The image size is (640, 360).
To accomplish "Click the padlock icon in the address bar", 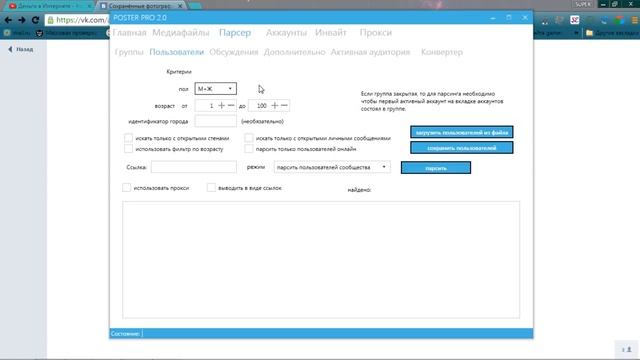I will tap(51, 20).
